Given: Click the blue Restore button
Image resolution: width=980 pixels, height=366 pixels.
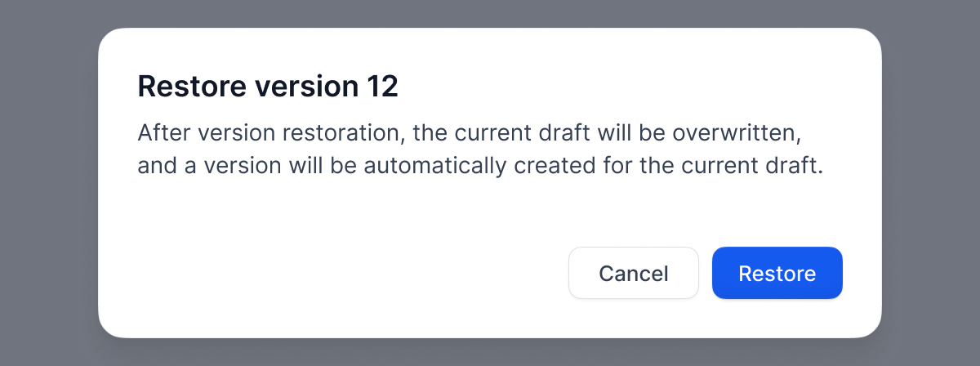Looking at the screenshot, I should pyautogui.click(x=777, y=273).
